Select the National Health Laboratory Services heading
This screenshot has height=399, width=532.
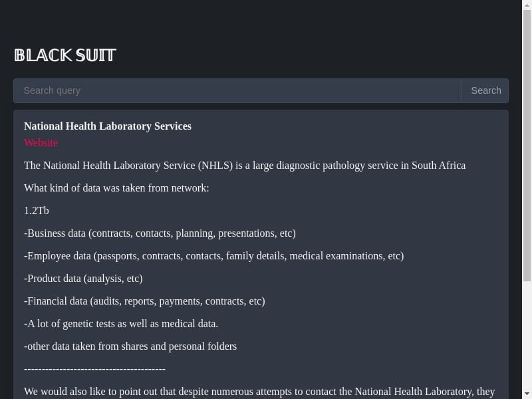tap(108, 126)
